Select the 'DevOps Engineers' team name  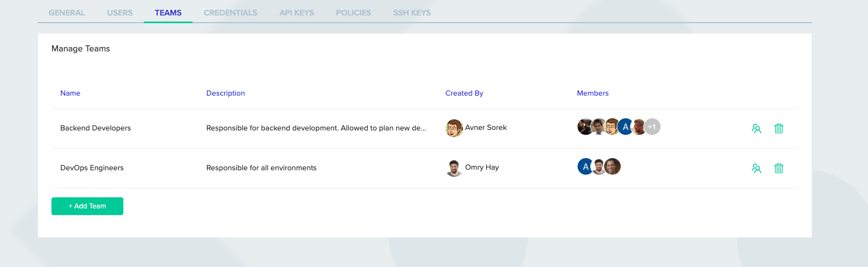pos(92,168)
